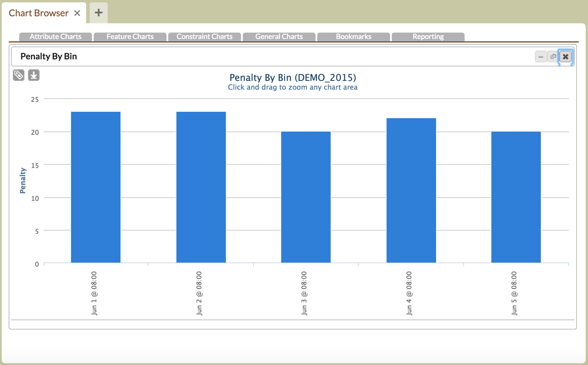Close the Chart Browser tab
Viewport: 588px width, 365px height.
[77, 13]
